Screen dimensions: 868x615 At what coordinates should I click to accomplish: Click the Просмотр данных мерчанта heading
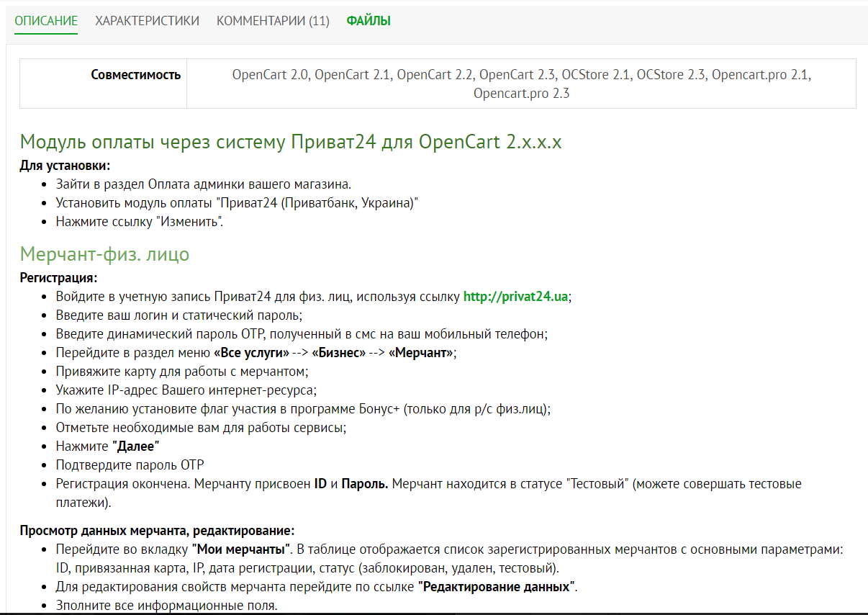click(157, 530)
